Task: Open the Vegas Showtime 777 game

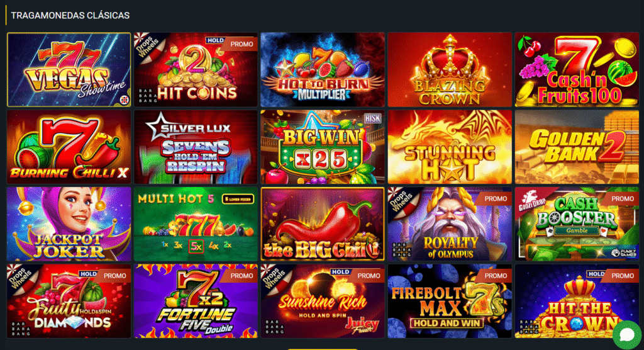Action: [x=69, y=70]
